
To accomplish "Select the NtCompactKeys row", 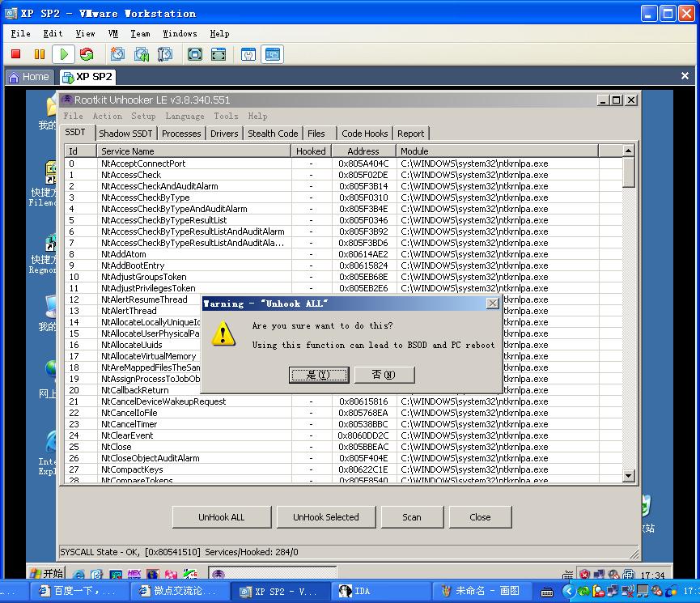I will pyautogui.click(x=344, y=469).
